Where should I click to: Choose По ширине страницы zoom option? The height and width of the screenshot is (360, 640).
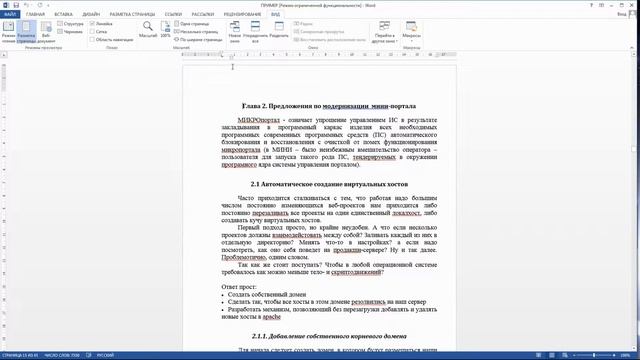point(198,40)
